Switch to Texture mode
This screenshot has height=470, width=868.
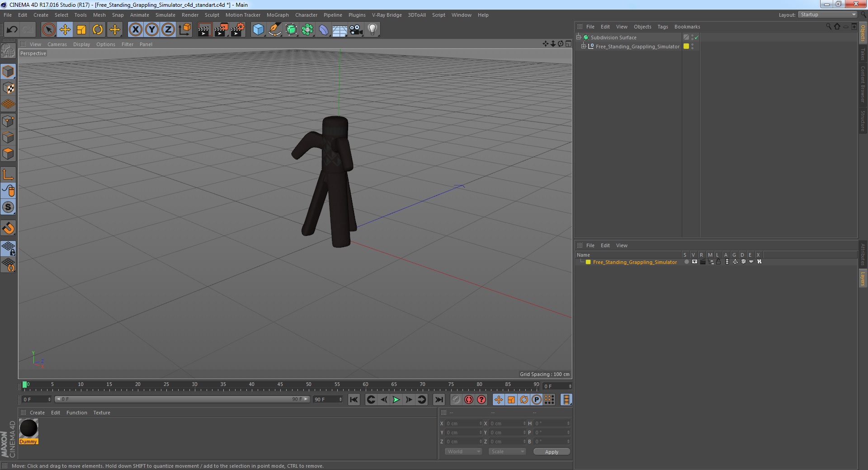(x=8, y=88)
